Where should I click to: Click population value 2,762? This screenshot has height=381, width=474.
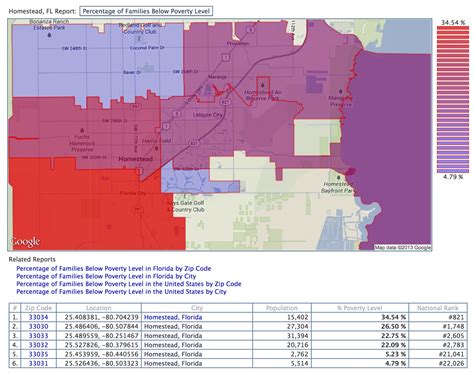pos(299,354)
